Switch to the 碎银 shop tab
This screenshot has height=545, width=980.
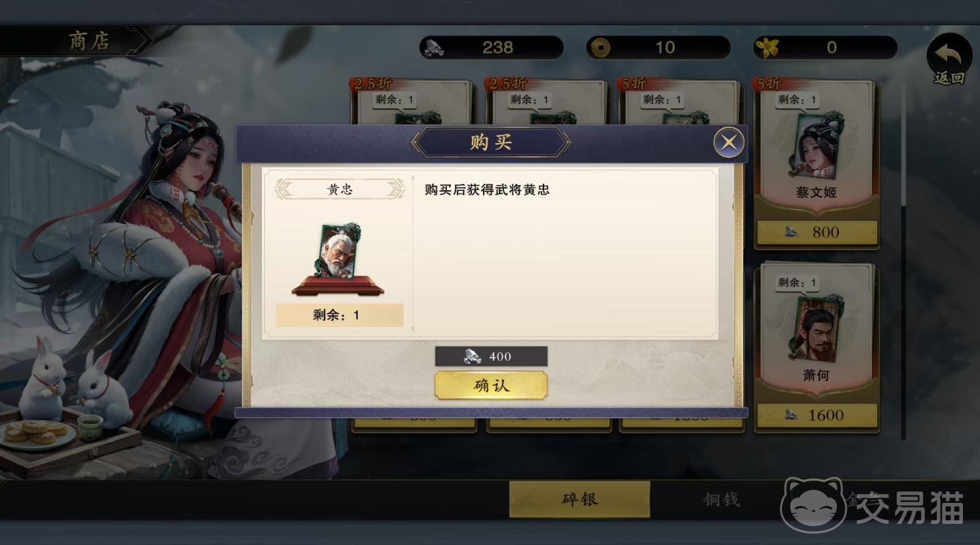tap(579, 499)
